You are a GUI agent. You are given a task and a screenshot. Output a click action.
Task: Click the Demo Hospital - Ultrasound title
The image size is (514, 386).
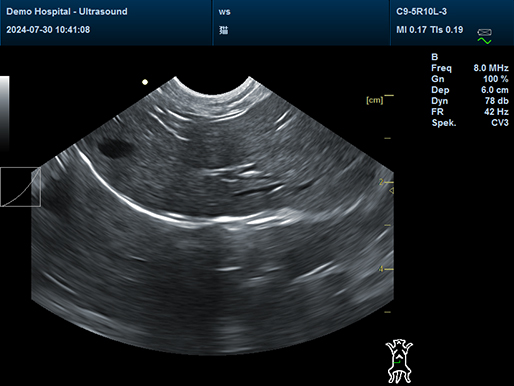67,12
